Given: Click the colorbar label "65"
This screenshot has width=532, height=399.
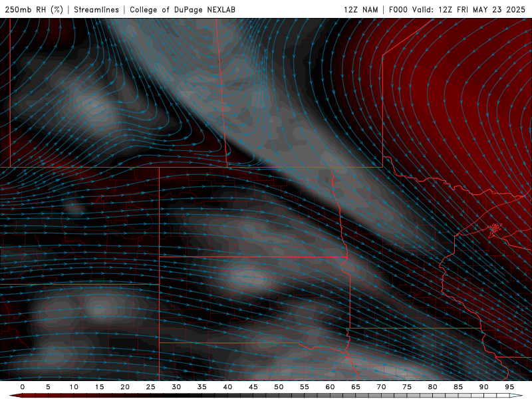Looking at the screenshot, I should point(356,387).
